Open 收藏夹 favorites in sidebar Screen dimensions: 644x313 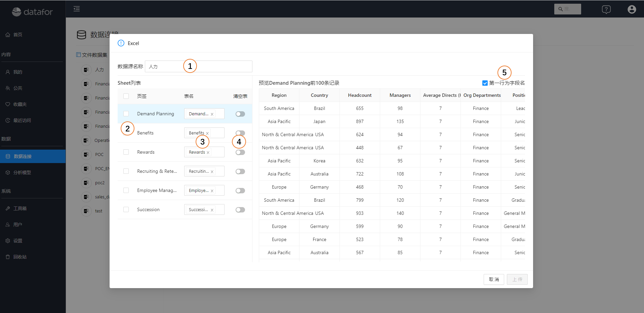(x=20, y=104)
